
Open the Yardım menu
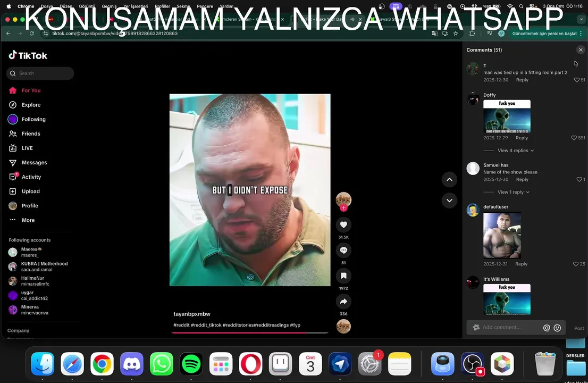pyautogui.click(x=226, y=6)
